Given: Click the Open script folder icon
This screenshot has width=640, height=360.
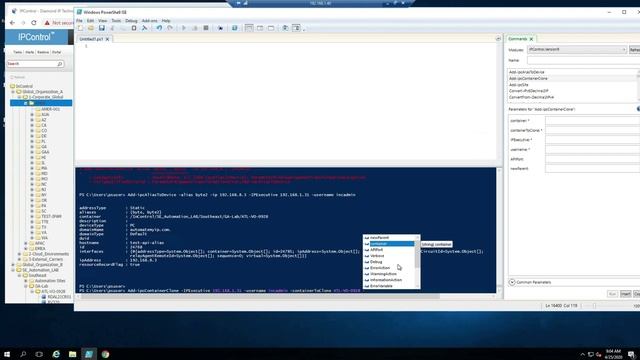Looking at the screenshot, I should click(91, 28).
